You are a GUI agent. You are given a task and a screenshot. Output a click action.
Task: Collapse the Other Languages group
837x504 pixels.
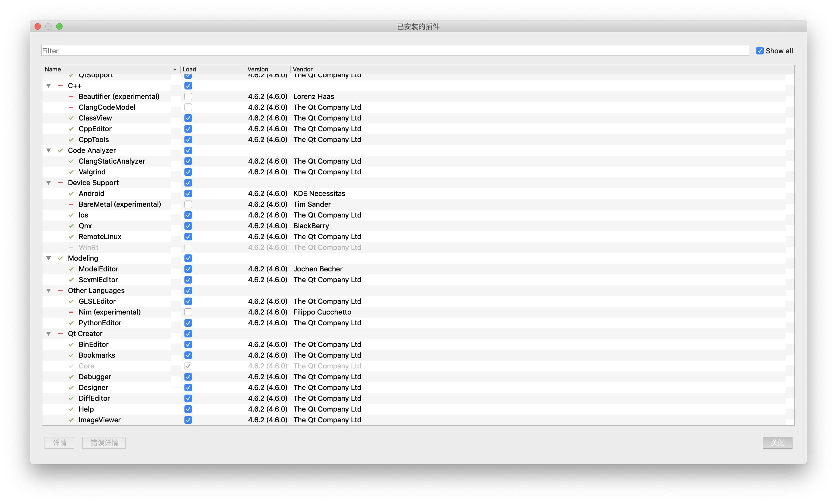point(49,291)
